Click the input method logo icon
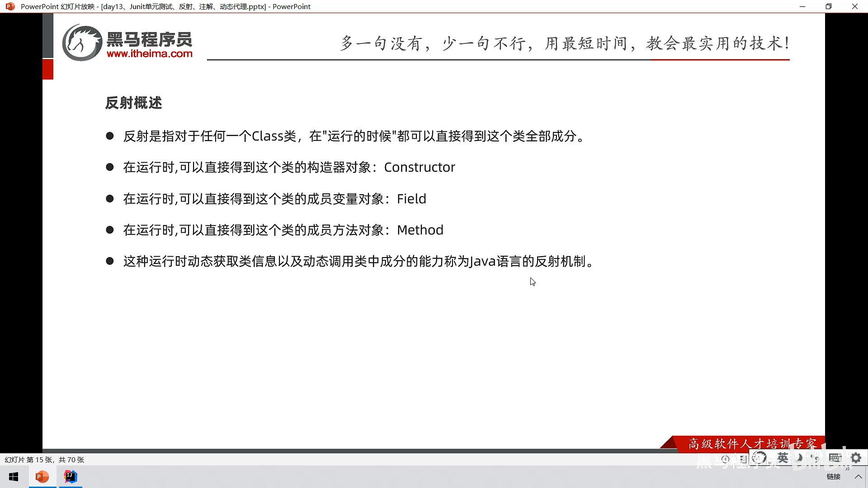Viewport: 868px width, 488px height. (759, 458)
